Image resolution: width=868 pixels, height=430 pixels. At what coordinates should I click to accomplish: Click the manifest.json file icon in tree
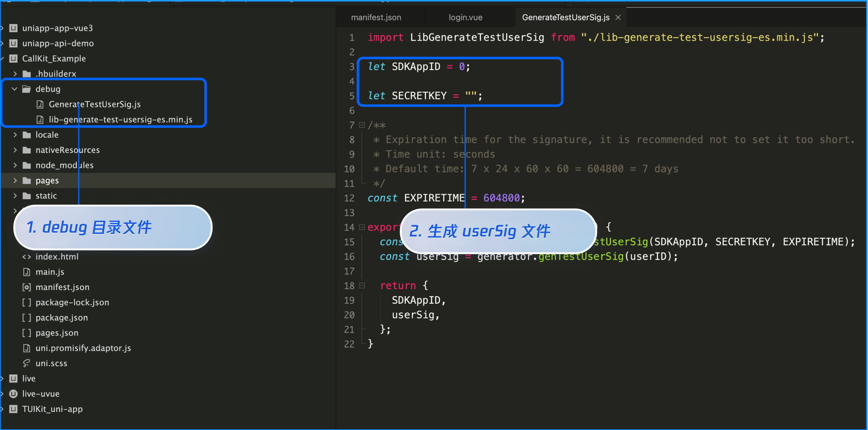click(27, 287)
